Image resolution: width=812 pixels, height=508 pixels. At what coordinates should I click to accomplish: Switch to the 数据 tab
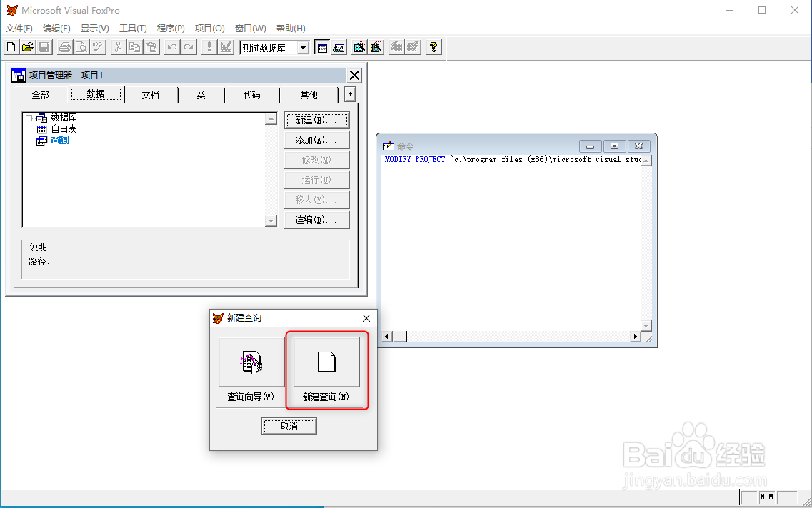pos(96,93)
